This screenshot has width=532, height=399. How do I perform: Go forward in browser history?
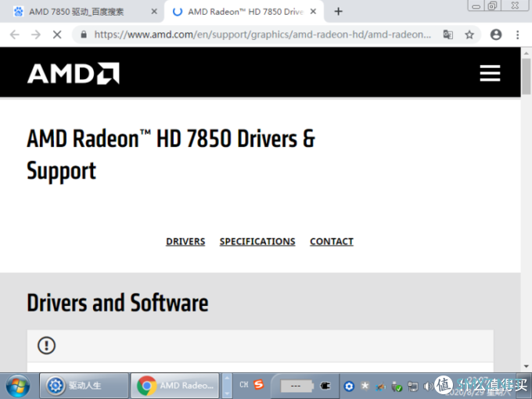36,34
